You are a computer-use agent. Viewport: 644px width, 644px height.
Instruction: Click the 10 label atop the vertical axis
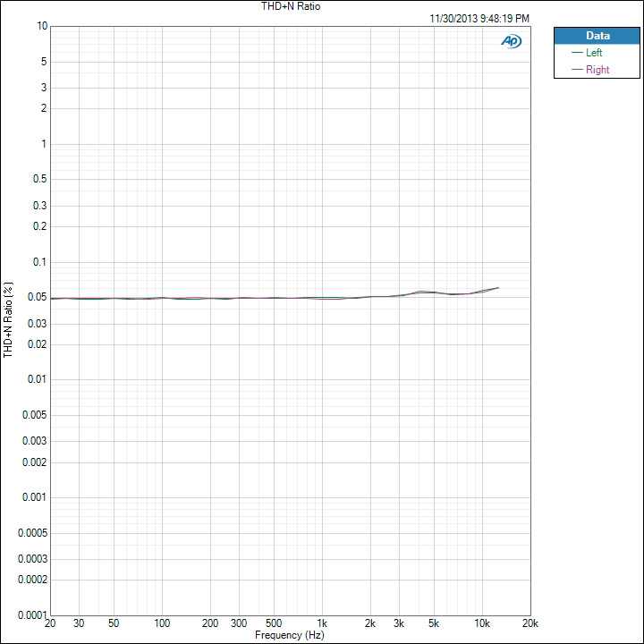(x=42, y=27)
